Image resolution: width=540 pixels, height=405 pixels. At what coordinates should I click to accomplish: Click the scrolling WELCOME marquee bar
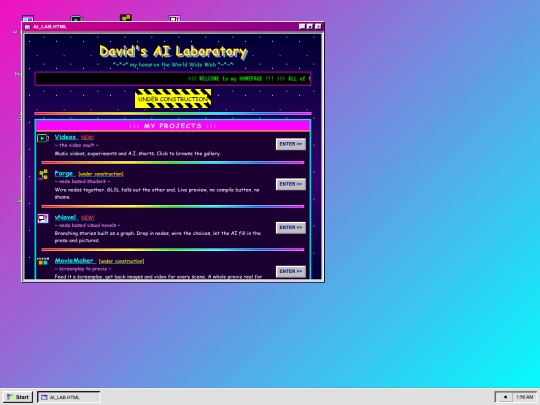click(173, 79)
